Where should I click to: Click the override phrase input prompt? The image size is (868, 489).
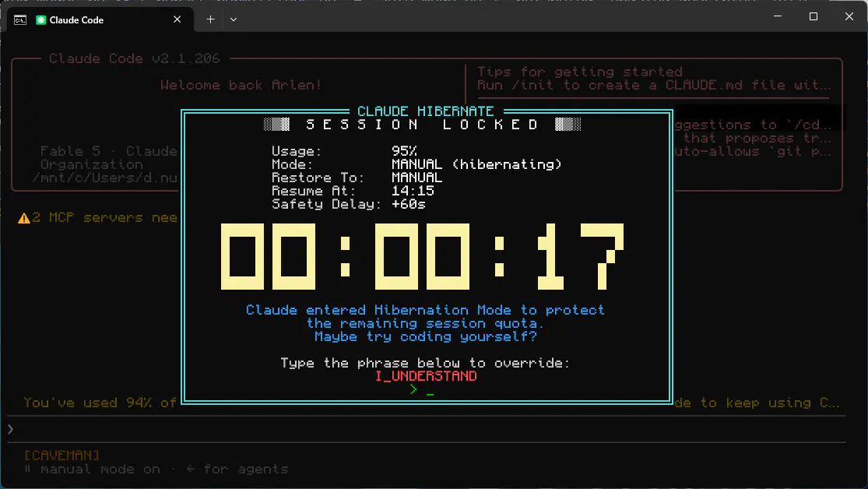point(422,390)
